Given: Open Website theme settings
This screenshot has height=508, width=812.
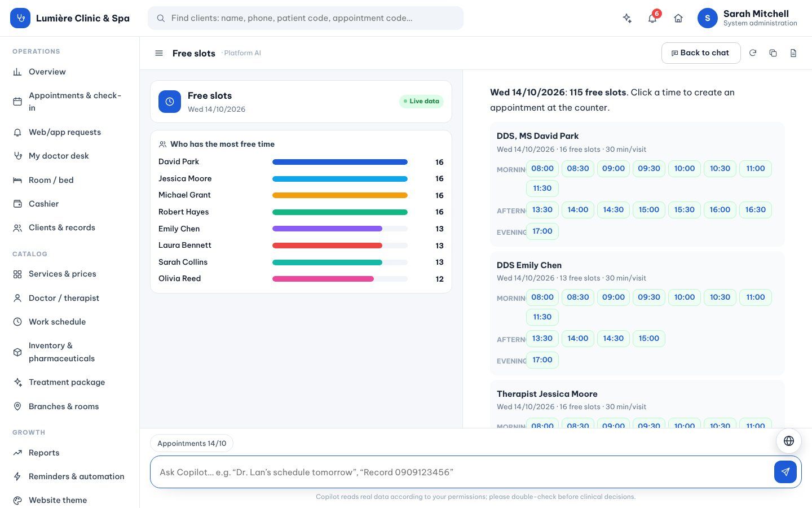Looking at the screenshot, I should pos(70,500).
